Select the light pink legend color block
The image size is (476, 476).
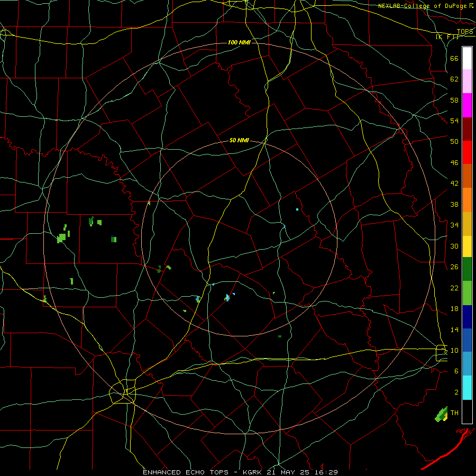coord(467,81)
